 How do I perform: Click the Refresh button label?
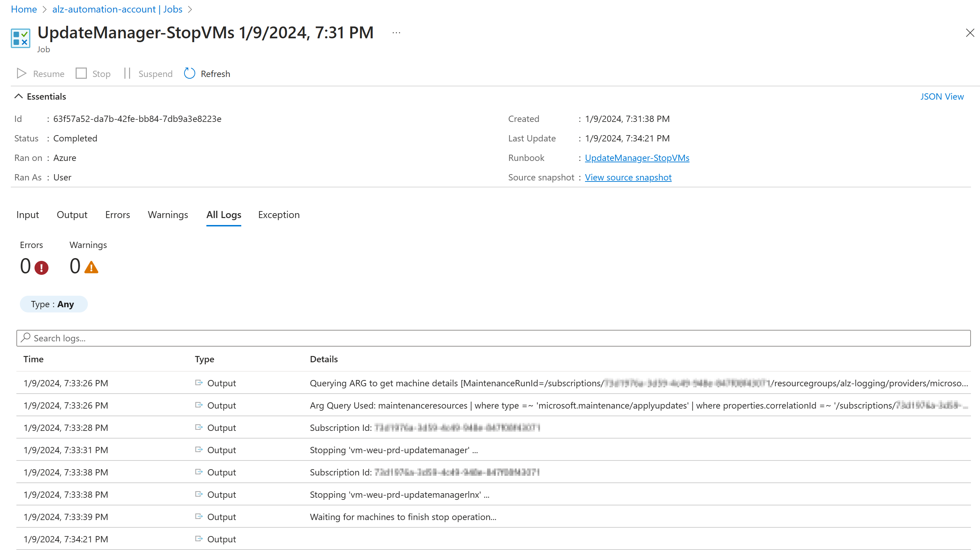215,74
